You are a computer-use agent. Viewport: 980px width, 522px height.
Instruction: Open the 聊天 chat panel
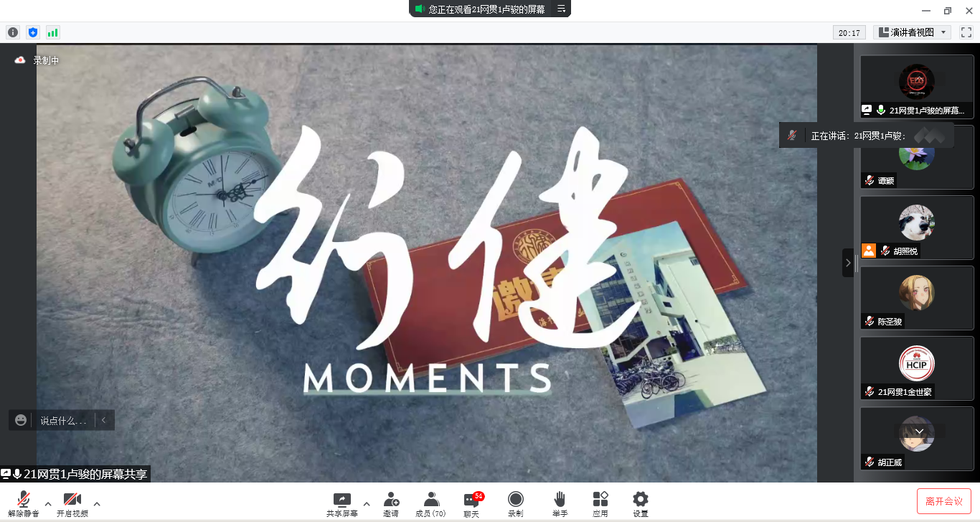471,503
